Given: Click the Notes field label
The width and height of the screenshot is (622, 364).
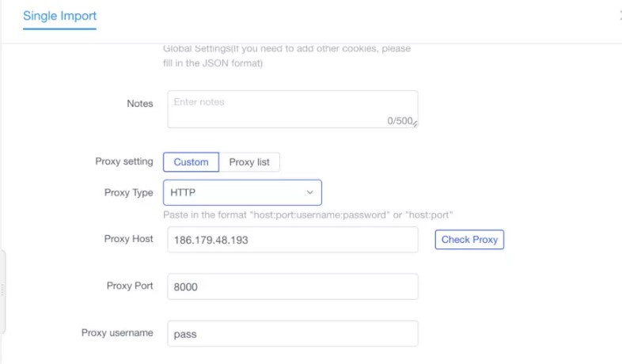Looking at the screenshot, I should 139,104.
